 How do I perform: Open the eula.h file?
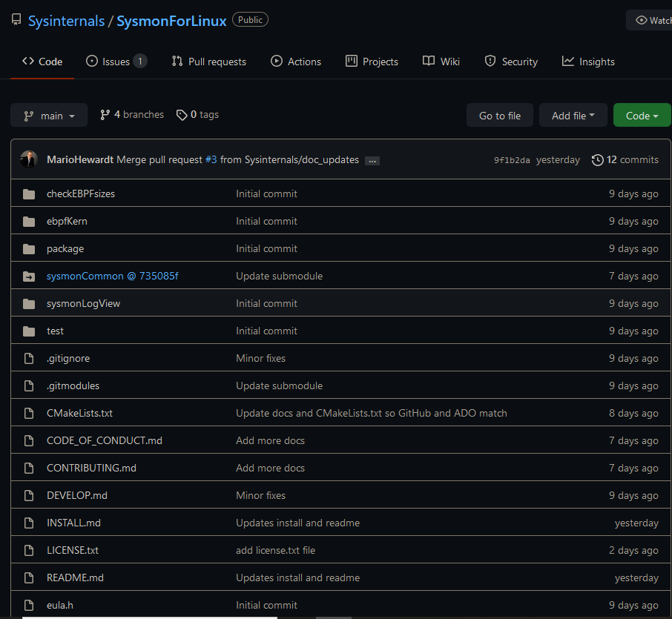(x=59, y=605)
